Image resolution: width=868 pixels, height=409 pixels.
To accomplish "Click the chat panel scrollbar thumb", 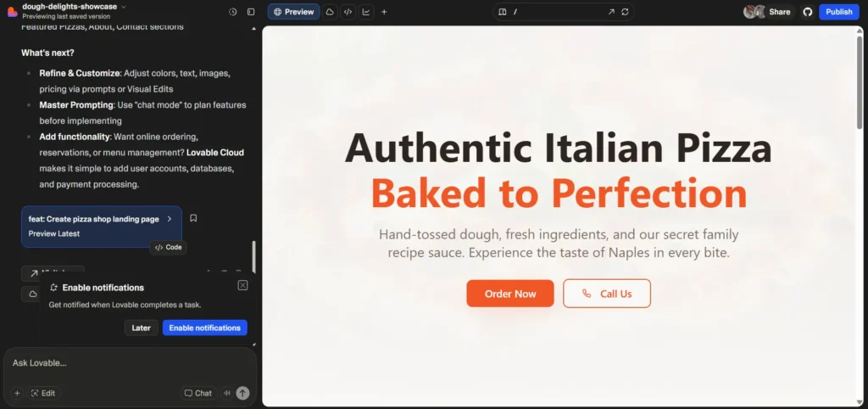I will (254, 256).
